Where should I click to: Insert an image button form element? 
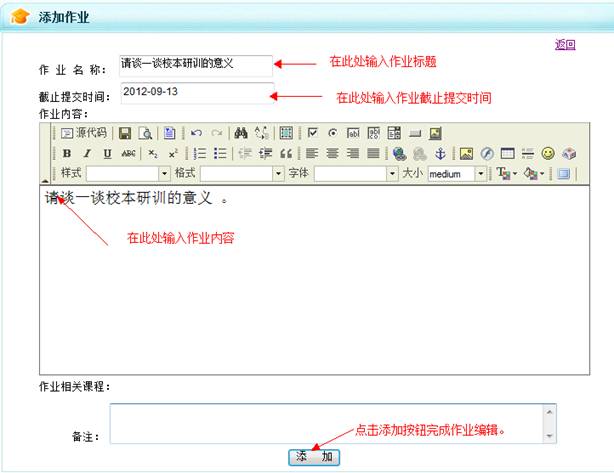coord(435,134)
